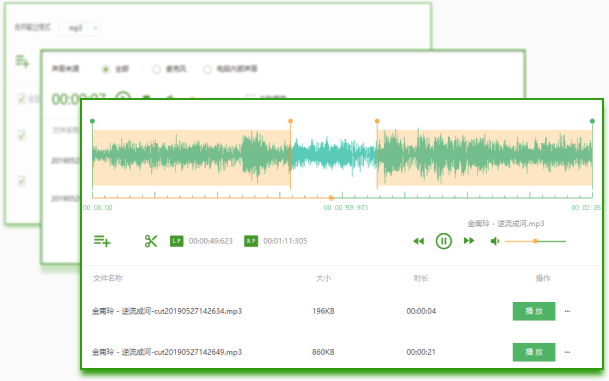Click the 00:00:21 duration cell

pos(421,352)
